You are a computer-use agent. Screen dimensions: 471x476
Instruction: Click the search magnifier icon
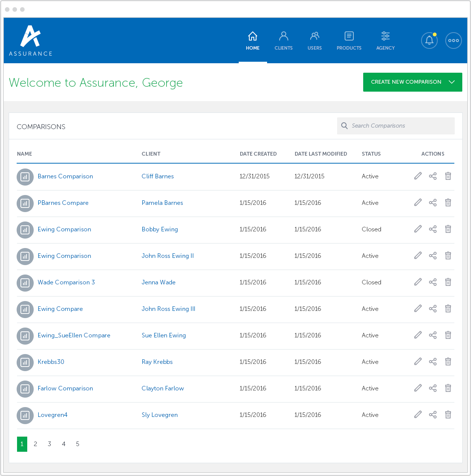point(344,126)
